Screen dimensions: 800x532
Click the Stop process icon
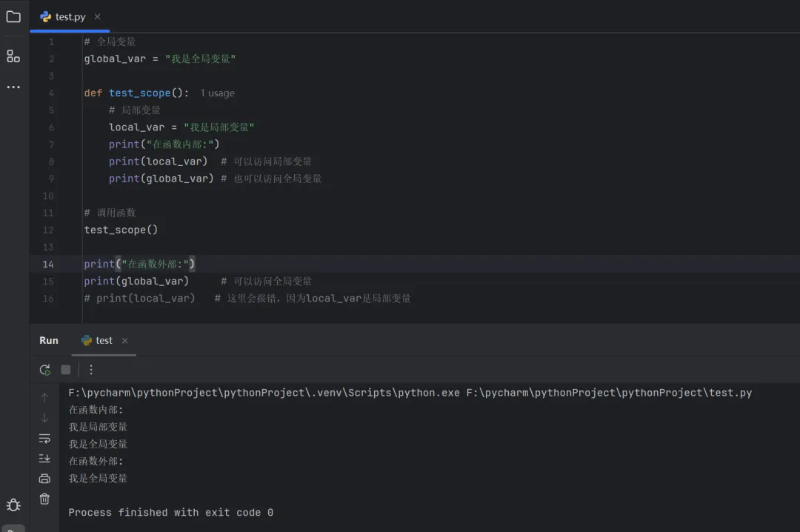[66, 370]
